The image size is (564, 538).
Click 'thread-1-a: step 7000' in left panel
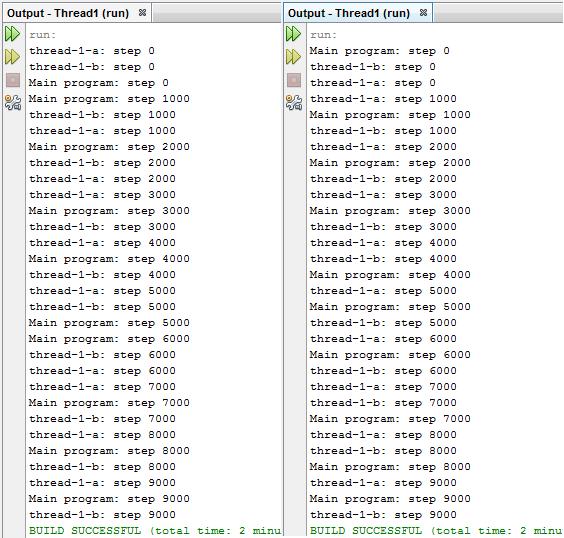coord(102,387)
